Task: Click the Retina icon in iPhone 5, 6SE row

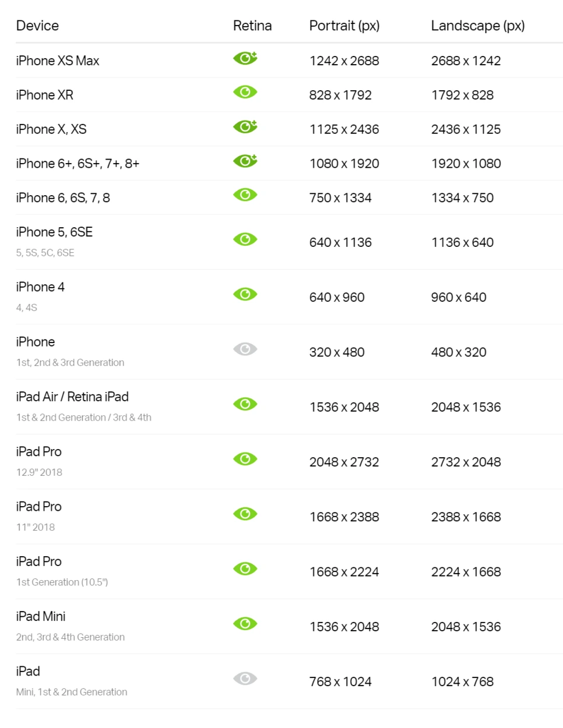Action: click(x=245, y=239)
